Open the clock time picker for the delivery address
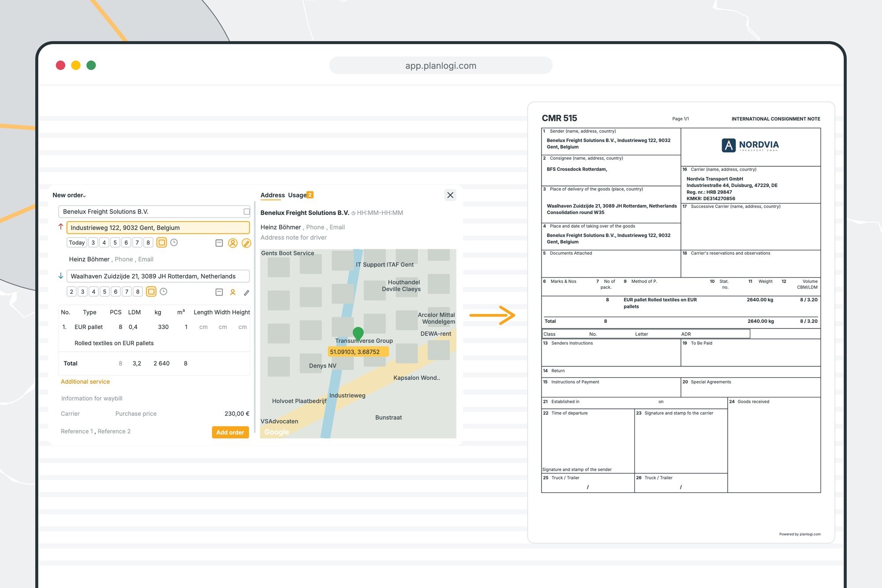This screenshot has height=588, width=882. tap(164, 292)
